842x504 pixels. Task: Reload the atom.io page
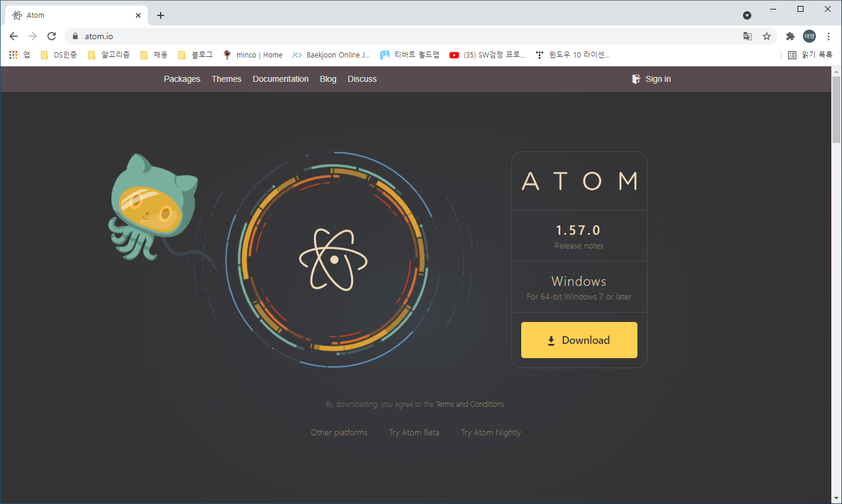tap(52, 36)
